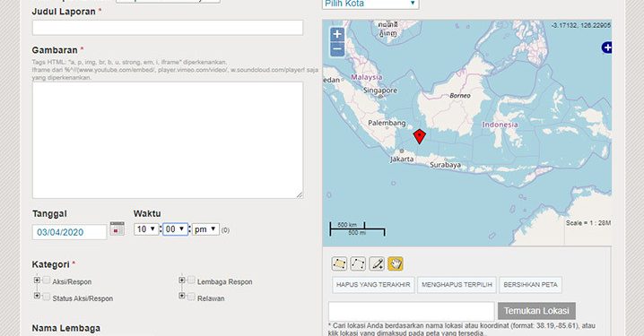Check the Status Aksi/Respon category

[47, 297]
